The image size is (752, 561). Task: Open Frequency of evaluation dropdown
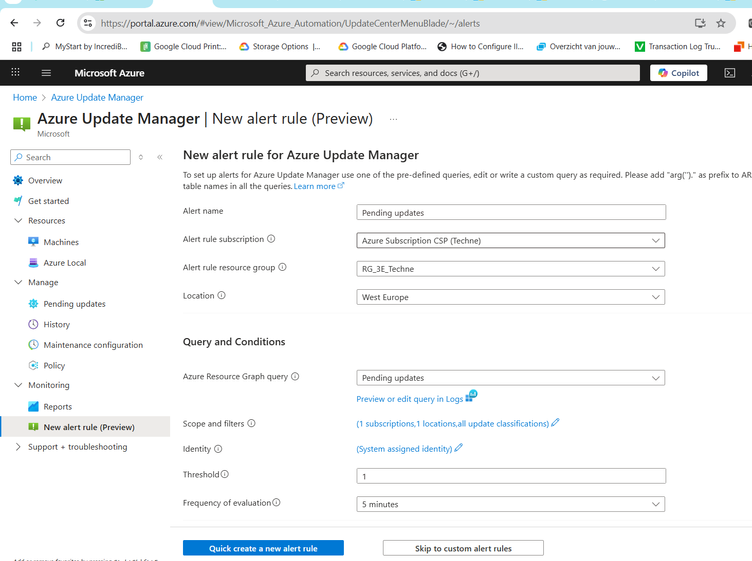[x=511, y=504]
